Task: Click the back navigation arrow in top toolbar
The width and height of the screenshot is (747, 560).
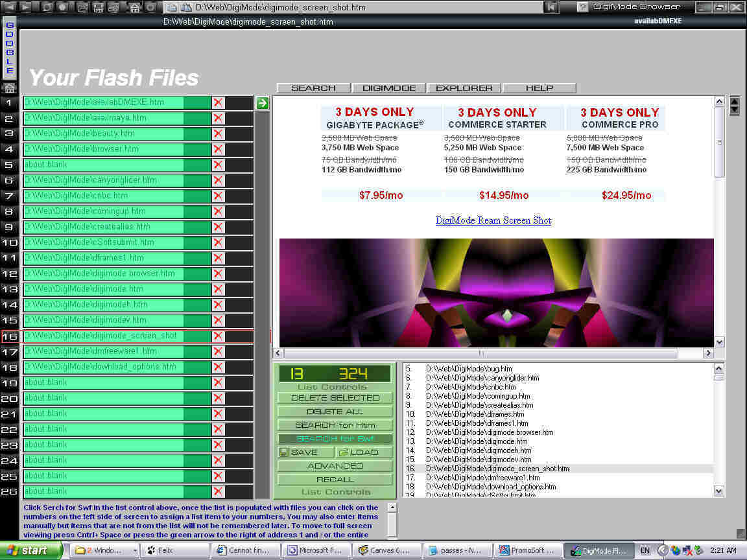Action: click(x=10, y=7)
